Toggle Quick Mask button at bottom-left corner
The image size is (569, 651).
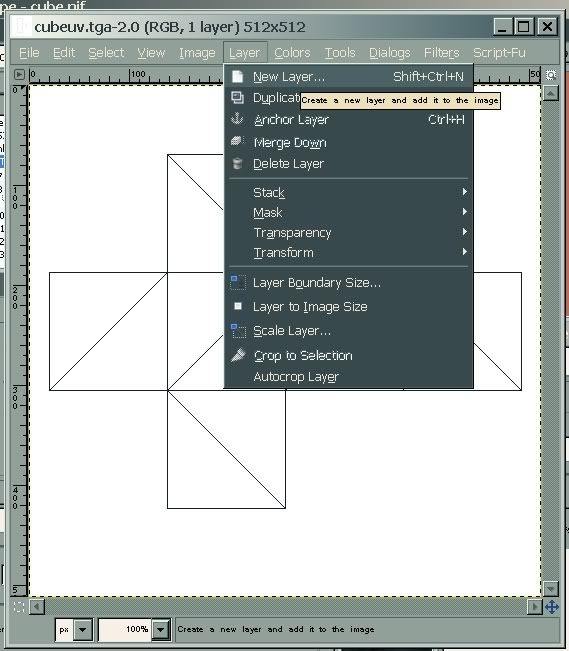click(19, 607)
